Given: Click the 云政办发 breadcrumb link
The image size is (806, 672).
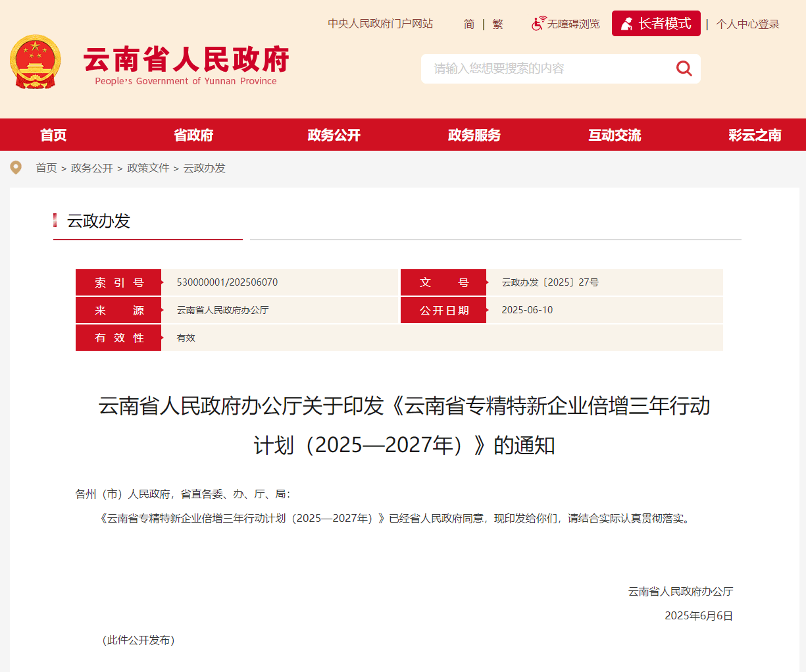Looking at the screenshot, I should tap(204, 168).
